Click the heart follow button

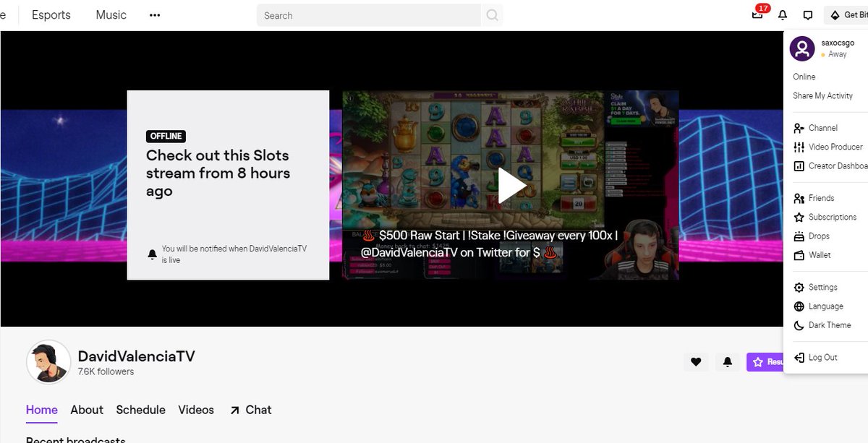(x=696, y=362)
